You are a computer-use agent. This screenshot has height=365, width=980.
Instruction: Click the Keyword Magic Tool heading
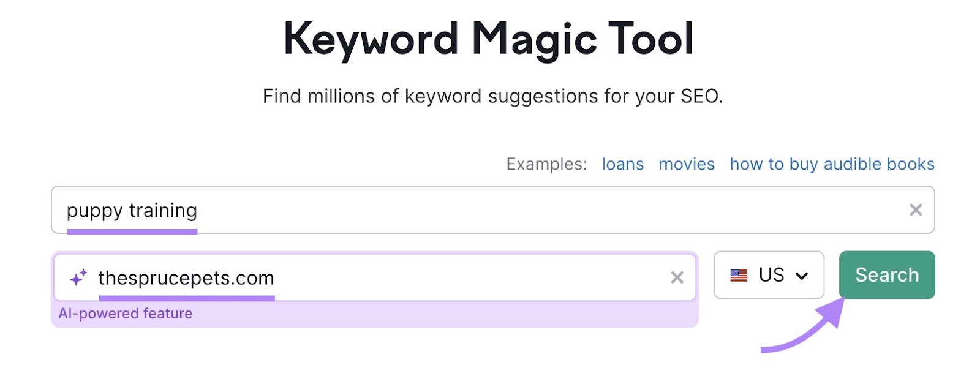click(x=489, y=37)
